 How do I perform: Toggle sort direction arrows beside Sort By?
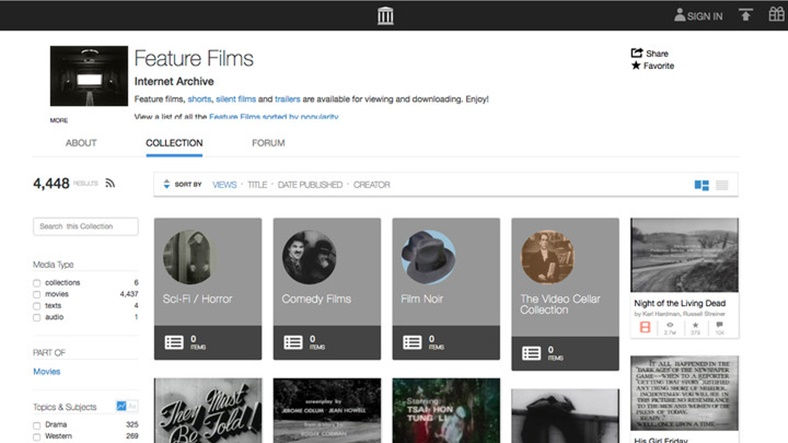pyautogui.click(x=166, y=185)
